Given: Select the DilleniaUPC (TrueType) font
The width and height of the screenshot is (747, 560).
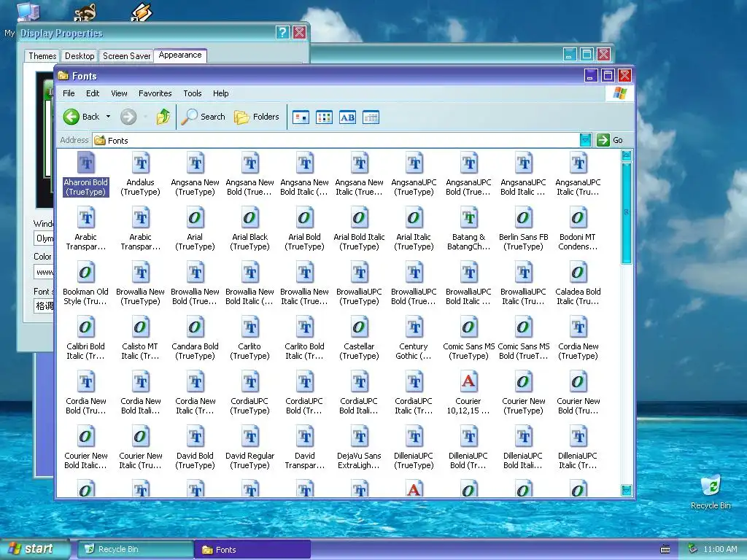Looking at the screenshot, I should pyautogui.click(x=414, y=448).
